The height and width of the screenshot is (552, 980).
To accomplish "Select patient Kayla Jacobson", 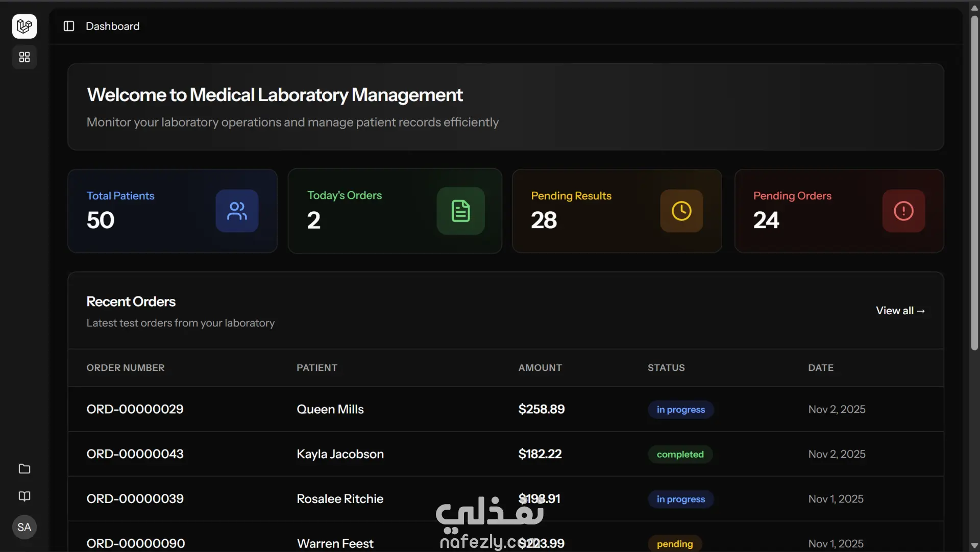I will pyautogui.click(x=340, y=454).
